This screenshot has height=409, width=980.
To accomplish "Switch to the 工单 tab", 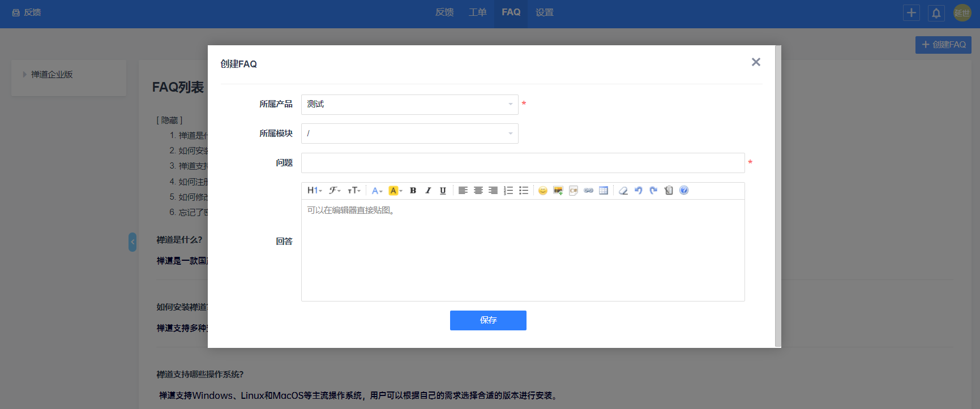I will click(x=477, y=12).
